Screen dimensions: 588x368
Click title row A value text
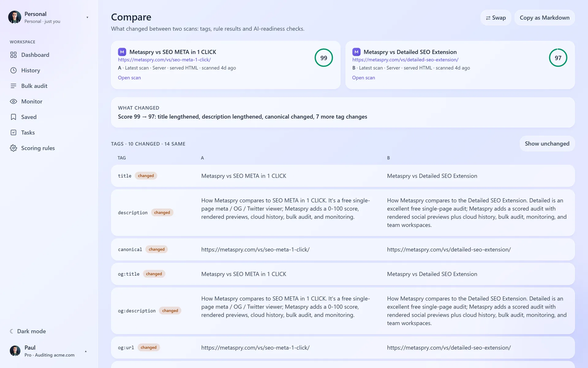tap(243, 176)
